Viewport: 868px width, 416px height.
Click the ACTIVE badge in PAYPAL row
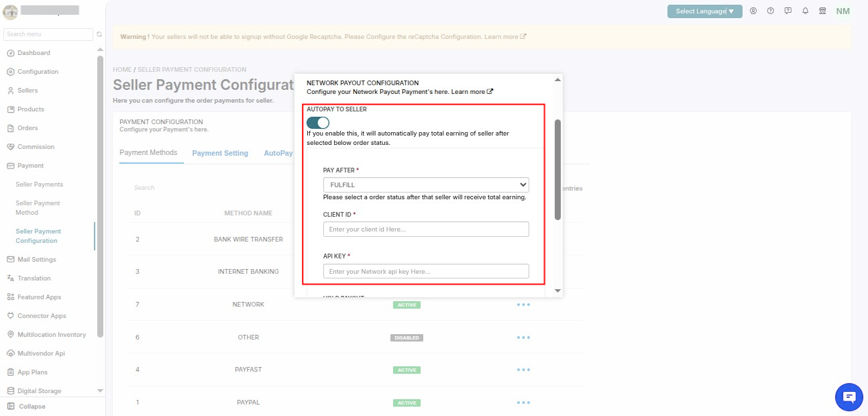tap(406, 403)
